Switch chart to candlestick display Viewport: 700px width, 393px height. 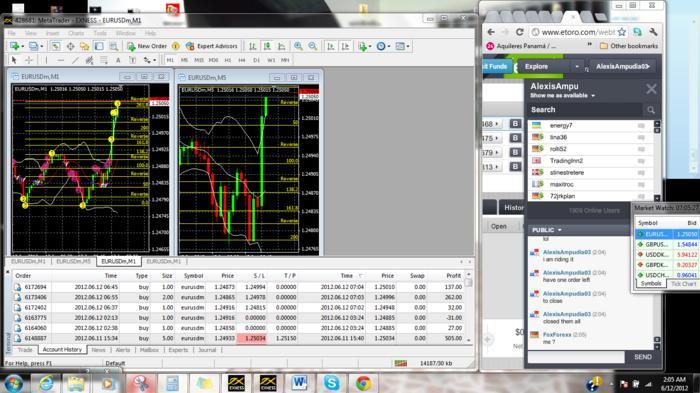pyautogui.click(x=267, y=46)
